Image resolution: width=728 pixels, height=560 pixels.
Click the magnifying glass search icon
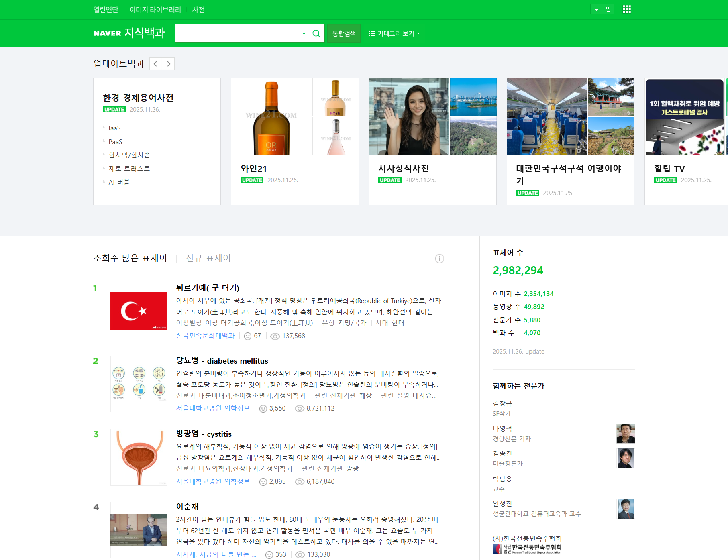(x=316, y=33)
